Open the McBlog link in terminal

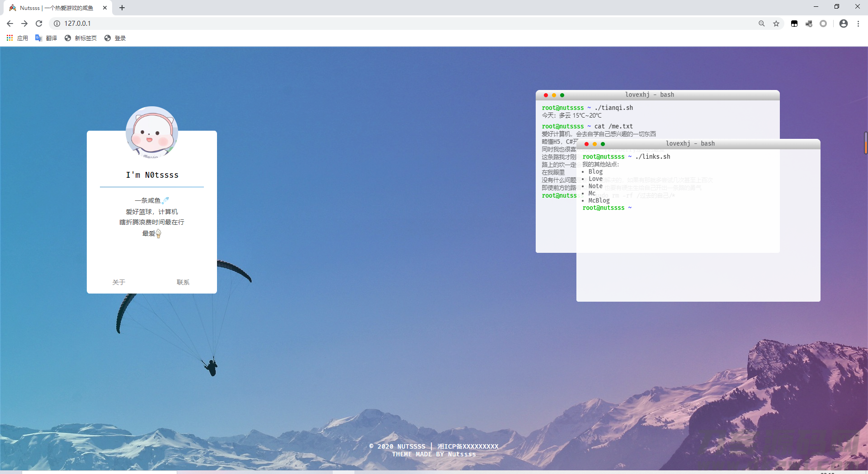(599, 200)
